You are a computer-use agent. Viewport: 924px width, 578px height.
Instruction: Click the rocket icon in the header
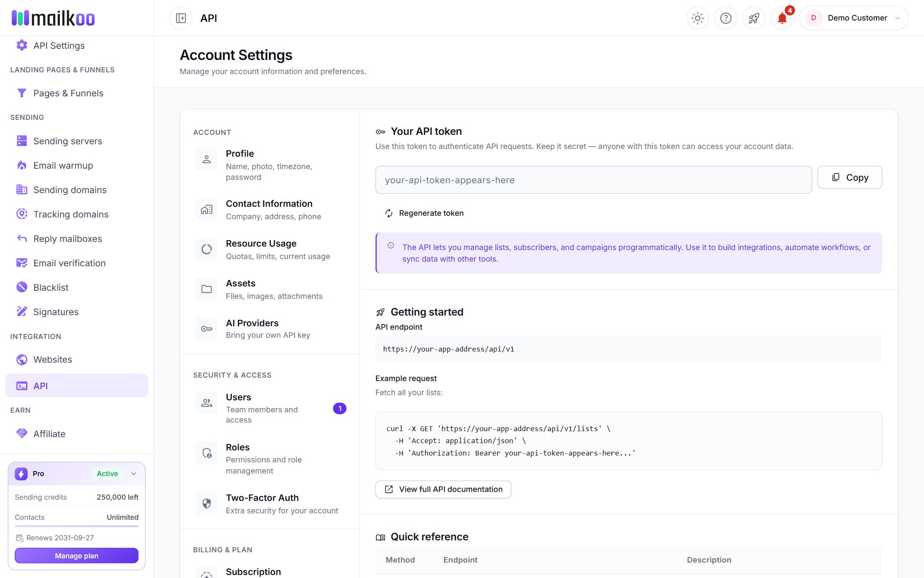pyautogui.click(x=754, y=18)
